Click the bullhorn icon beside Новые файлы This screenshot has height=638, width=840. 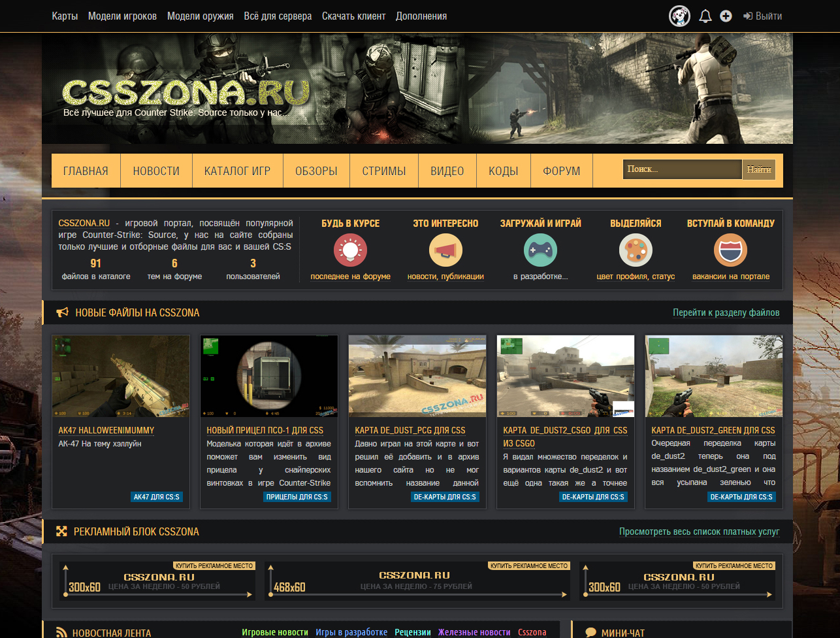63,312
